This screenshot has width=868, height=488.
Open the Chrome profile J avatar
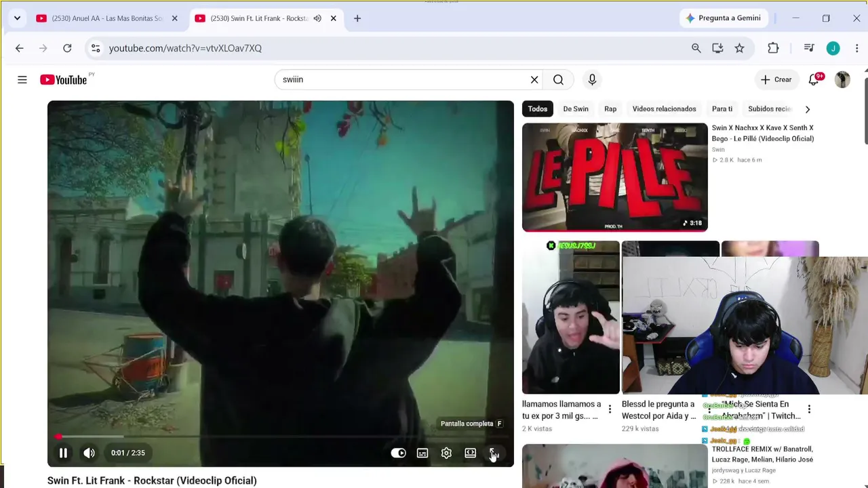click(833, 48)
